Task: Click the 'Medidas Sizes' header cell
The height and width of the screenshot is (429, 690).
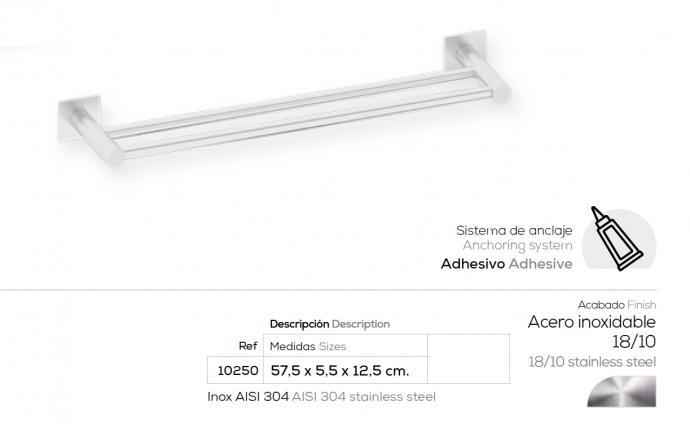Action: pos(308,346)
